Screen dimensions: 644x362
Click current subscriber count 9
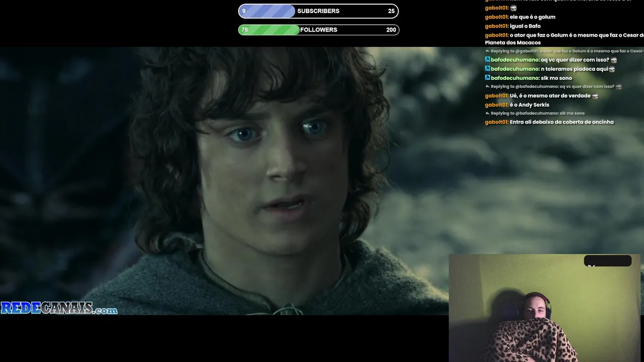pos(244,11)
